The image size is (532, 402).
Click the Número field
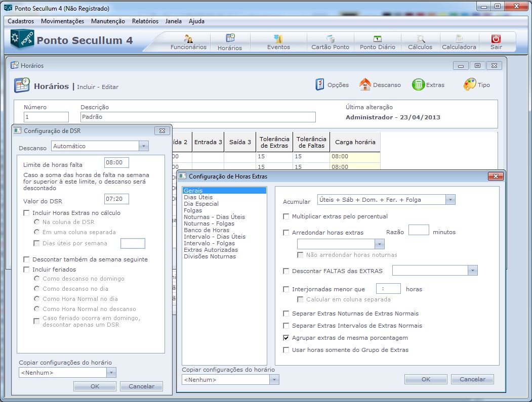point(46,117)
